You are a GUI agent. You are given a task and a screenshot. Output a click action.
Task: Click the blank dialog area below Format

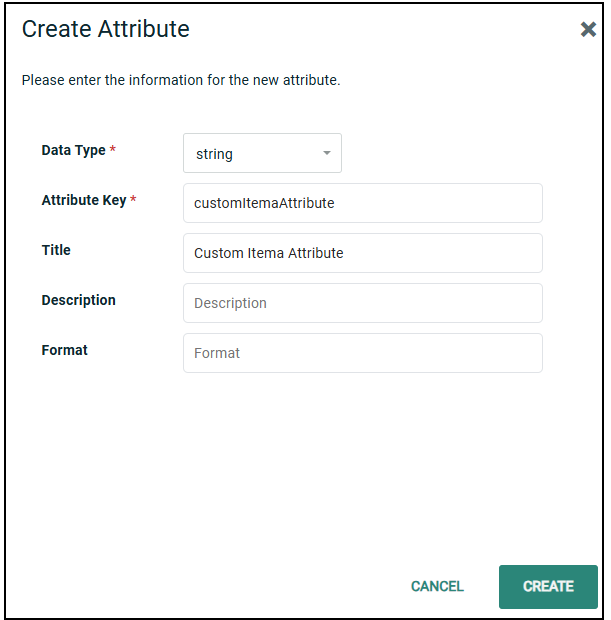[x=300, y=460]
